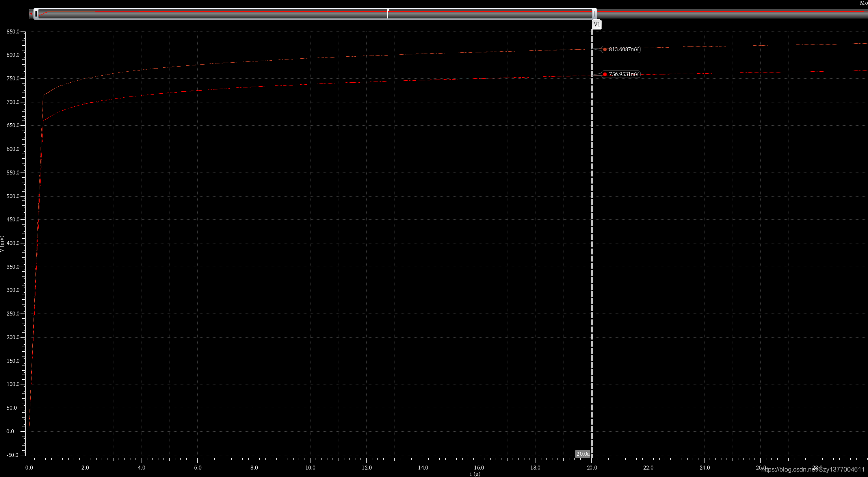Viewport: 868px width, 477px height.
Task: Click the 20.0u marker position tag
Action: [x=583, y=454]
